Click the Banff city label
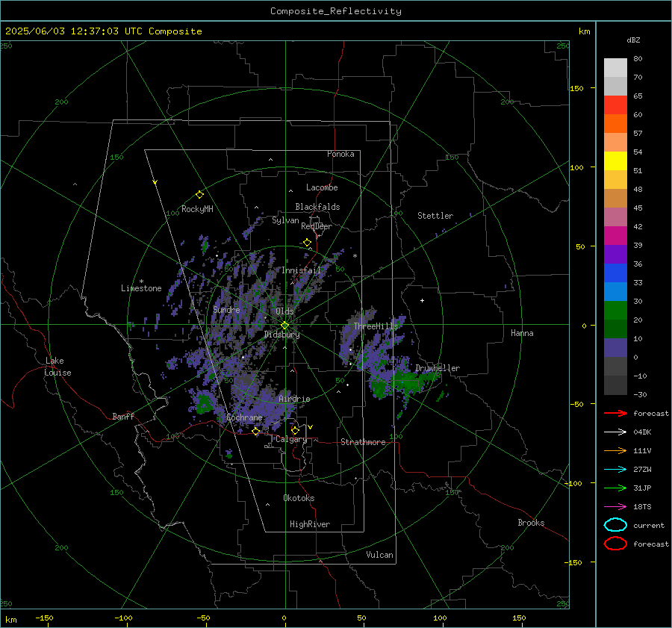The width and height of the screenshot is (672, 628). click(123, 416)
